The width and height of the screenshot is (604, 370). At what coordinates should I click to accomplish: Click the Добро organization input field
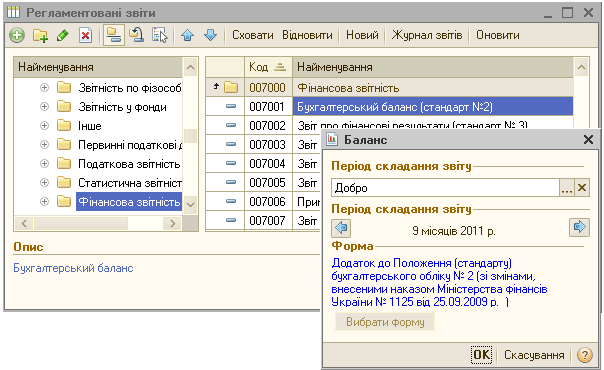[445, 188]
